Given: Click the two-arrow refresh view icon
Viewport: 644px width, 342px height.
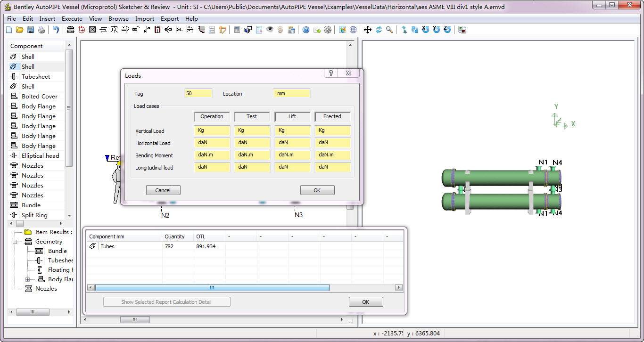Looking at the screenshot, I should (x=379, y=30).
